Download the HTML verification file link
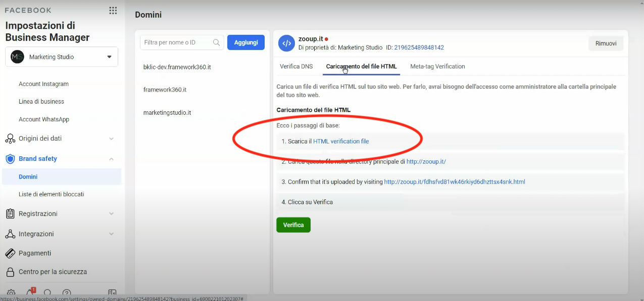Screen dimensions: 644x301 [341, 141]
